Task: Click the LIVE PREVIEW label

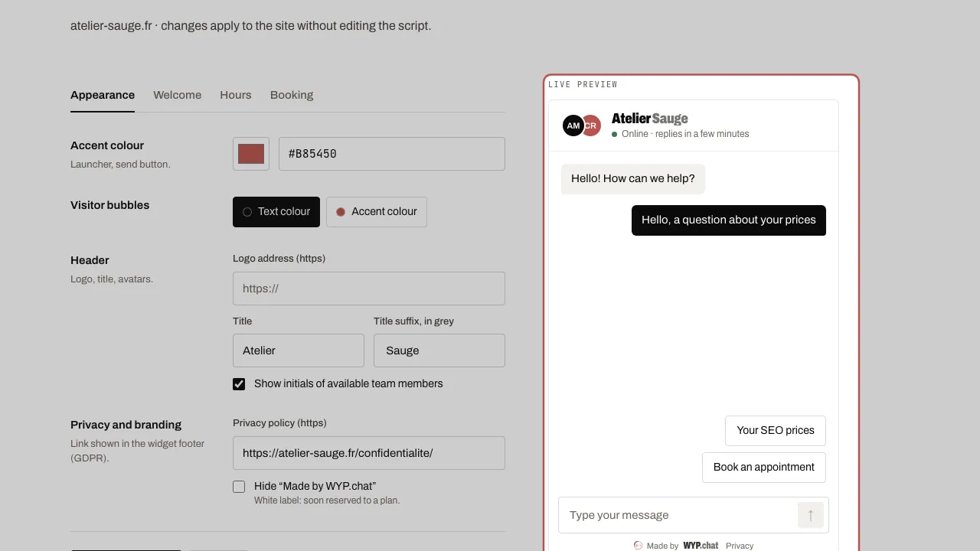Action: [x=583, y=84]
